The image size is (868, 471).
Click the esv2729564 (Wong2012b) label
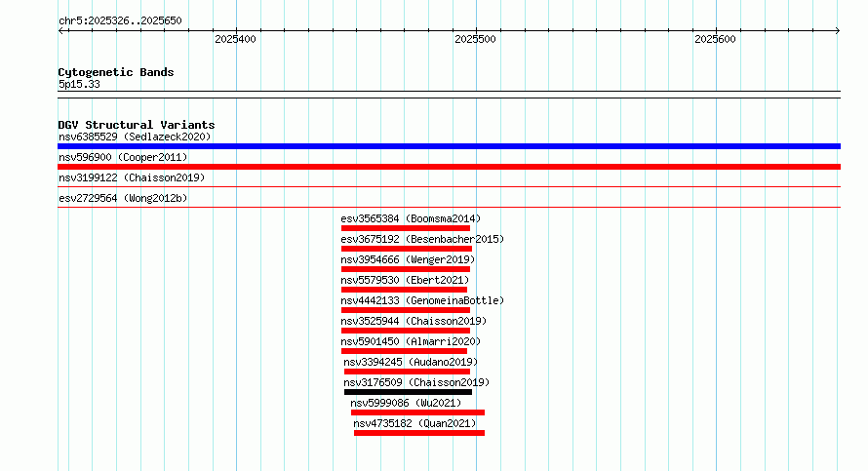click(x=123, y=198)
